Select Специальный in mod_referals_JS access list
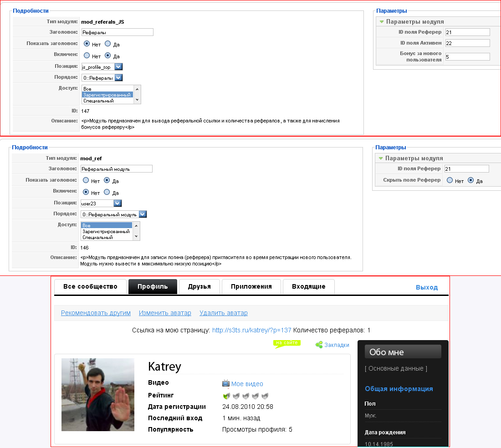The image size is (501, 448). [x=107, y=101]
